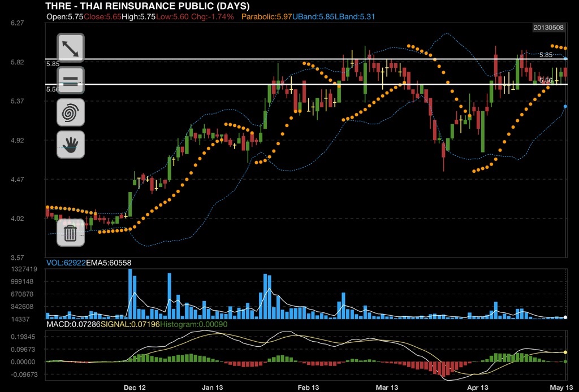Click the 20130508 date label
579x392 pixels.
(548, 28)
